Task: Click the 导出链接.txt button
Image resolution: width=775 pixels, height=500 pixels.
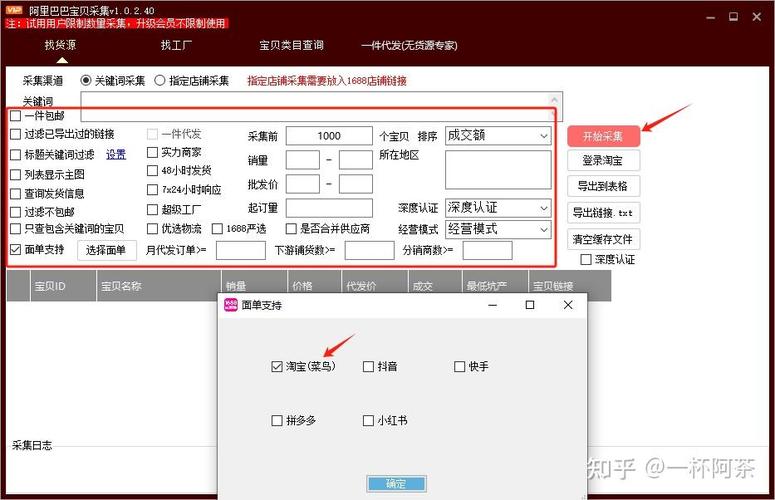Action: pyautogui.click(x=603, y=213)
